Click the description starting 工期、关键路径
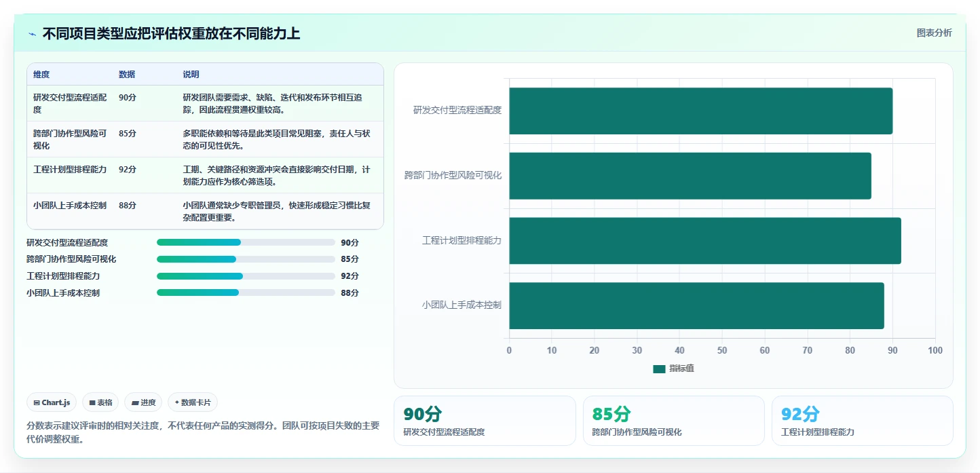This screenshot has width=980, height=473. pos(277,175)
